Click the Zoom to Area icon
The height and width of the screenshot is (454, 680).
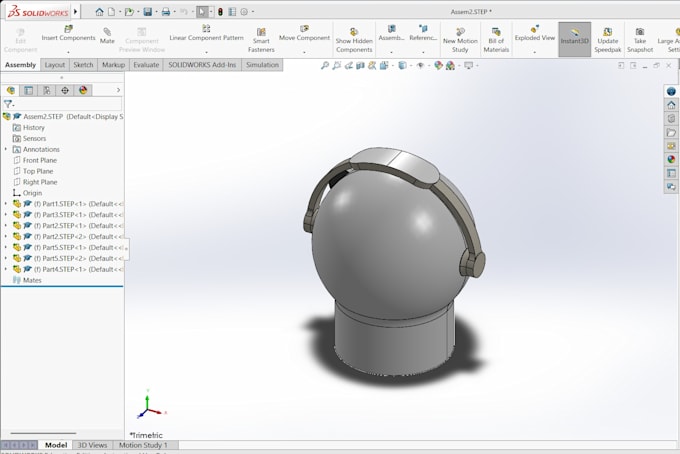coord(337,65)
